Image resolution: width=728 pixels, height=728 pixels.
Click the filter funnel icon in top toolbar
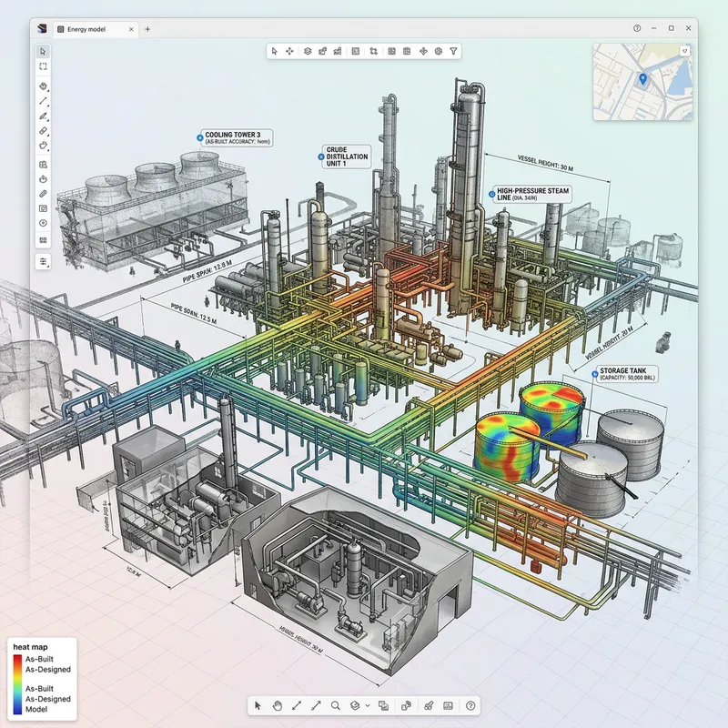453,51
